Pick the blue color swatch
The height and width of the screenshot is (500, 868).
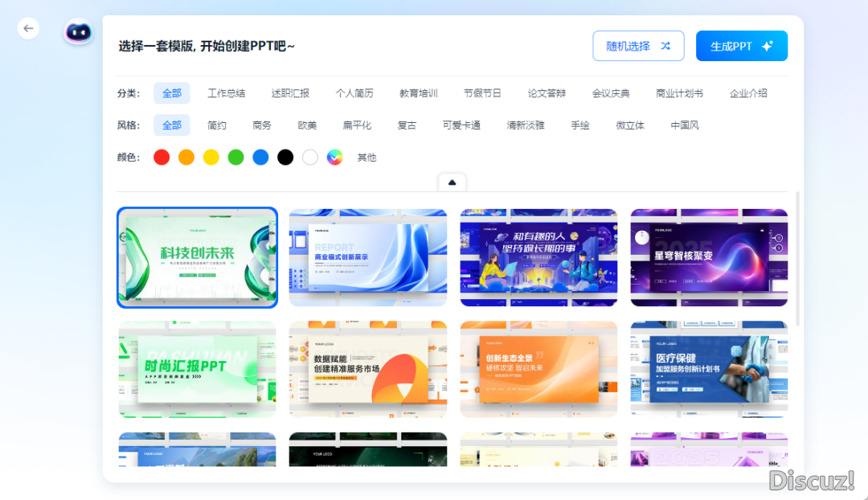(x=260, y=158)
